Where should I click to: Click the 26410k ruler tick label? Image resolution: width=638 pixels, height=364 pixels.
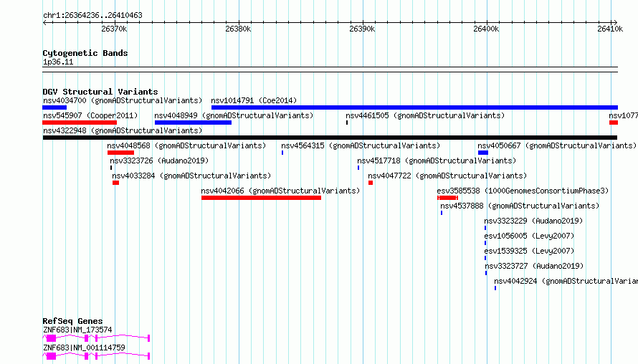click(x=610, y=29)
